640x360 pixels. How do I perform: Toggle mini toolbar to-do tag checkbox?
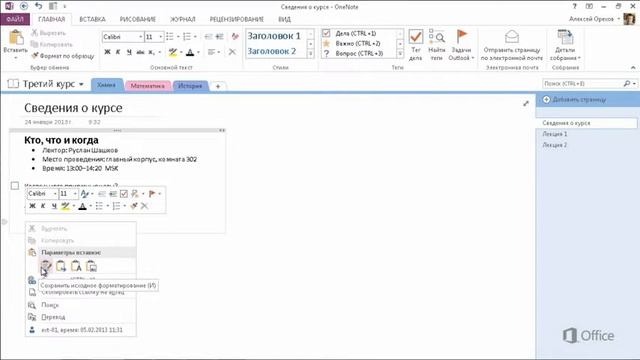tap(124, 194)
